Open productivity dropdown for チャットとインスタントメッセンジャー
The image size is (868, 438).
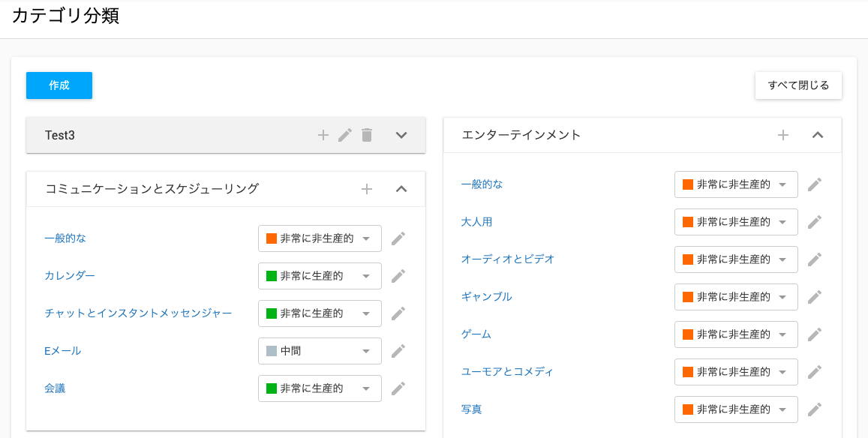[320, 313]
